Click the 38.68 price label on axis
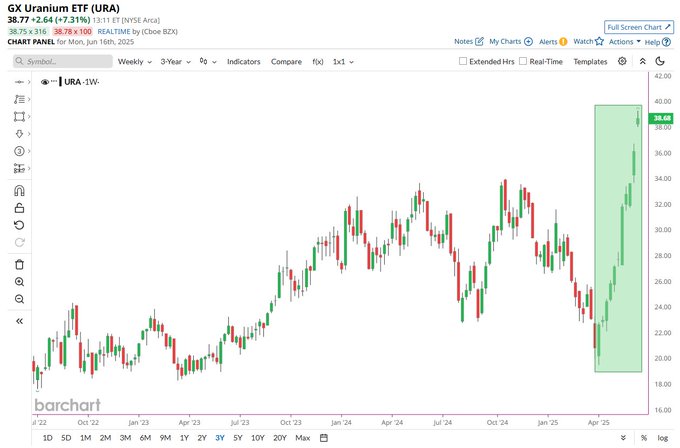Screen dimensions: 680x448 click(x=661, y=118)
